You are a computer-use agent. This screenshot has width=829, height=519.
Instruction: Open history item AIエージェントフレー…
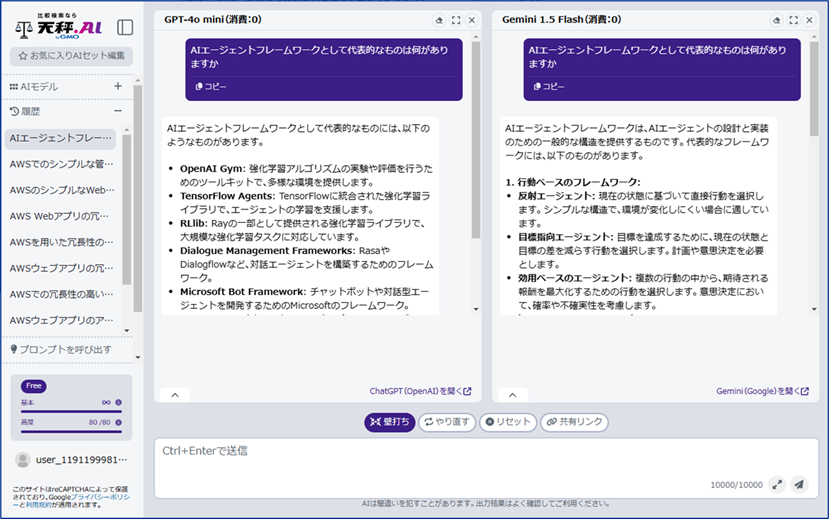61,138
